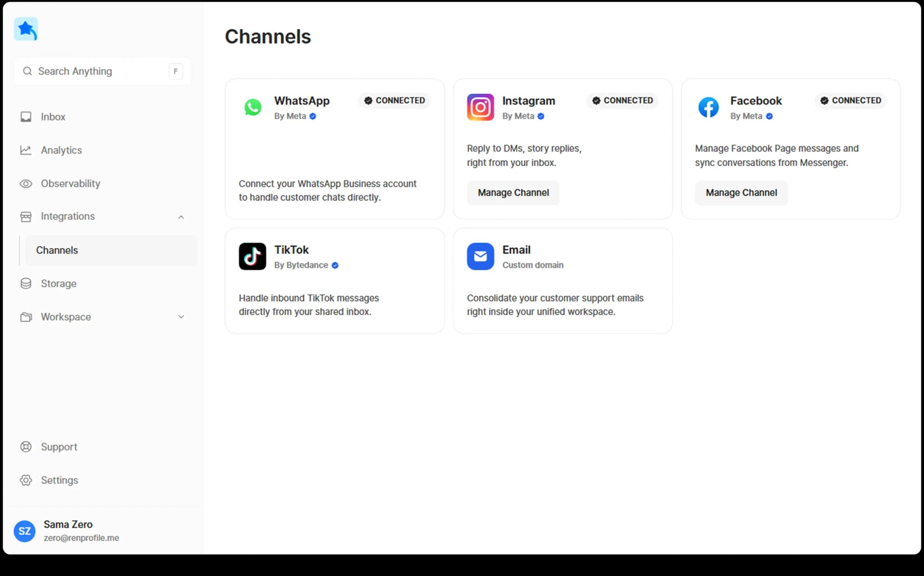Click the SZ user avatar
This screenshot has width=924, height=576.
24,531
